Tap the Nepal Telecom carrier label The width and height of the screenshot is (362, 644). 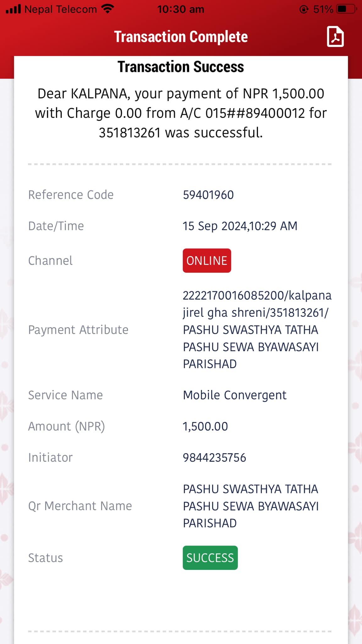tap(61, 9)
